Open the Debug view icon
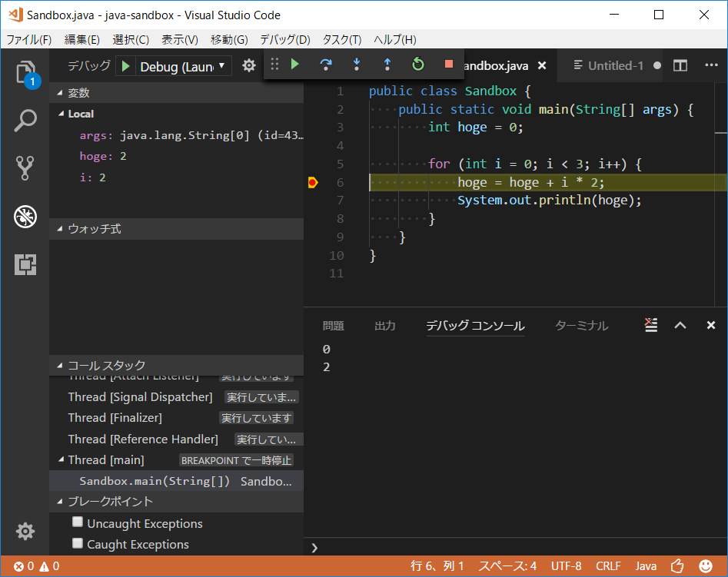This screenshot has height=577, width=728. 25,217
